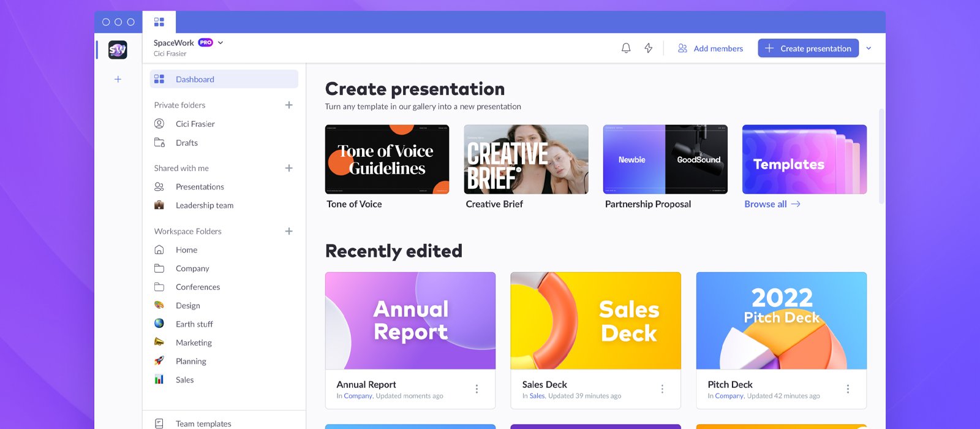Click the Company folder icon
The width and height of the screenshot is (980, 429).
pyautogui.click(x=159, y=268)
